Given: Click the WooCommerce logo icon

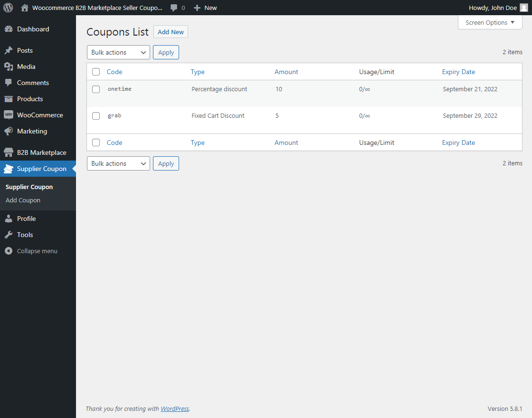Looking at the screenshot, I should click(9, 115).
